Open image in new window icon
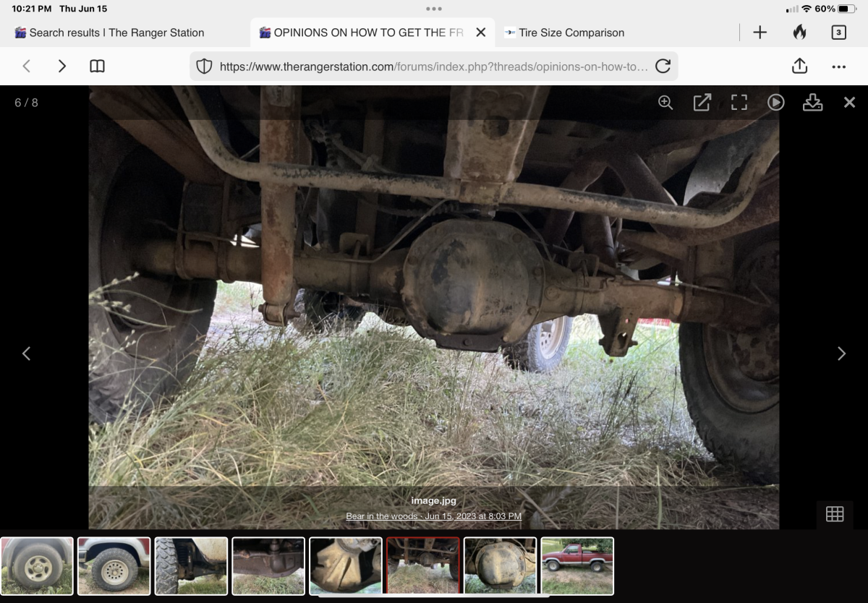The image size is (868, 603). coord(702,103)
